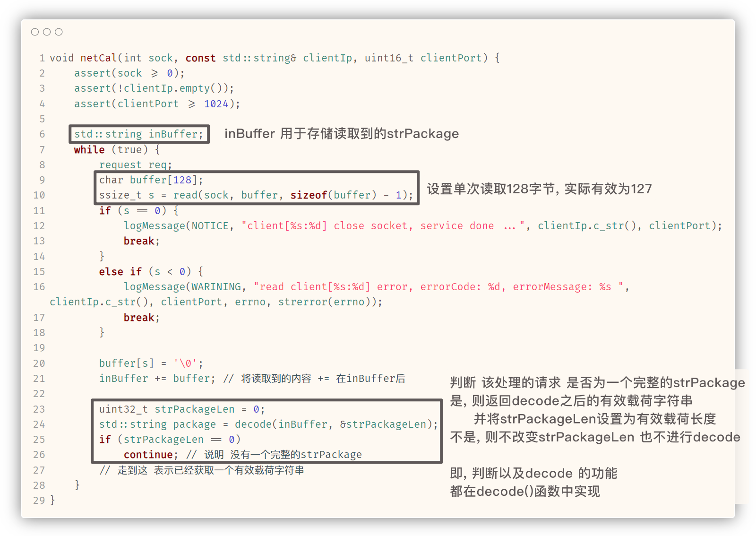Click annotation 'inBuffer 用于存储读取到的strPackage'
This screenshot has width=756, height=536.
342,134
